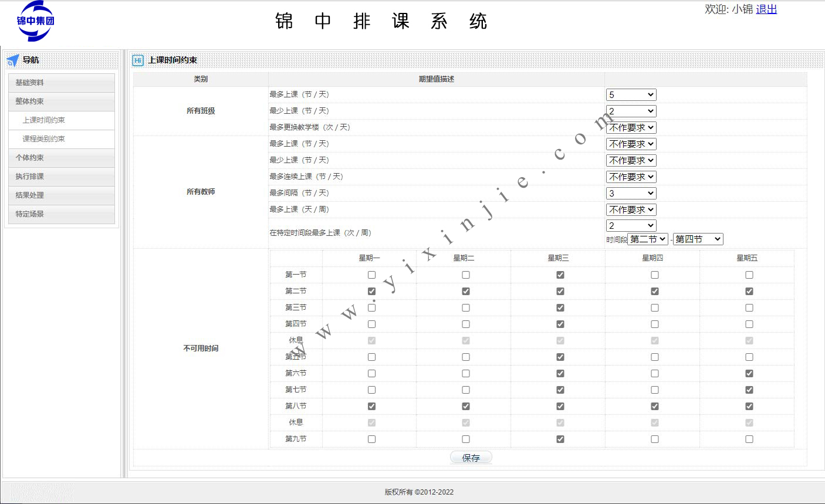Viewport: 825px width, 504px height.
Task: Check 星期一 第一节 unavailable checkbox
Action: [x=371, y=275]
